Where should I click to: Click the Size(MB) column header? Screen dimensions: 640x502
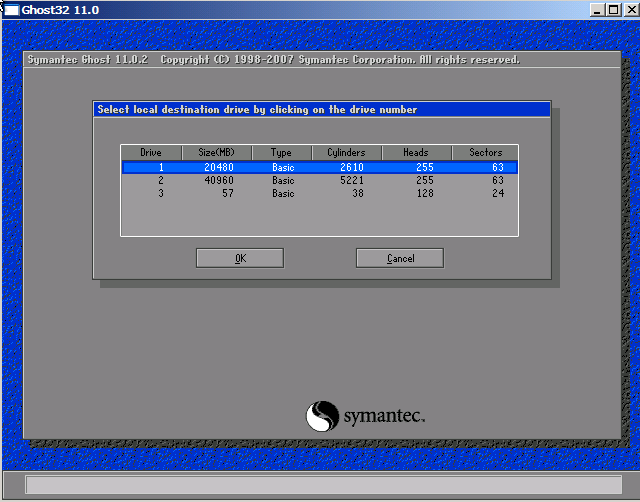[x=217, y=153]
